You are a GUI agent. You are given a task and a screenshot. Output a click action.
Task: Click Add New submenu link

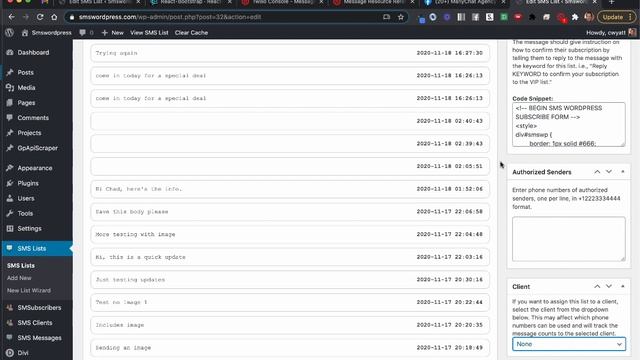click(x=19, y=278)
